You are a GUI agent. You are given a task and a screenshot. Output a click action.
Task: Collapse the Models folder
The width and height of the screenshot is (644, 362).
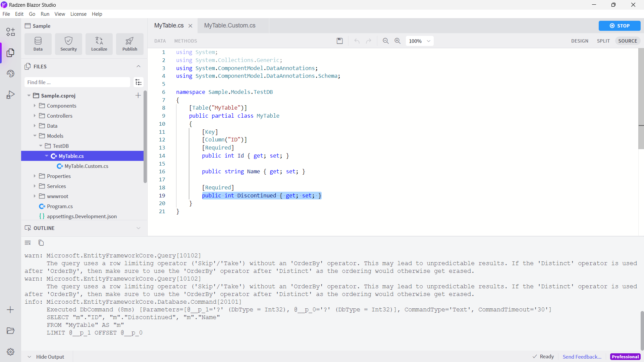(35, 136)
